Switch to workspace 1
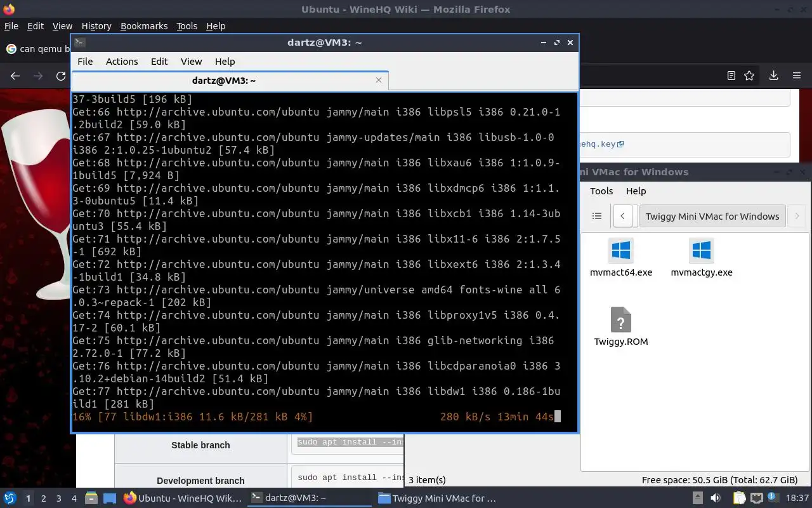 (x=28, y=498)
